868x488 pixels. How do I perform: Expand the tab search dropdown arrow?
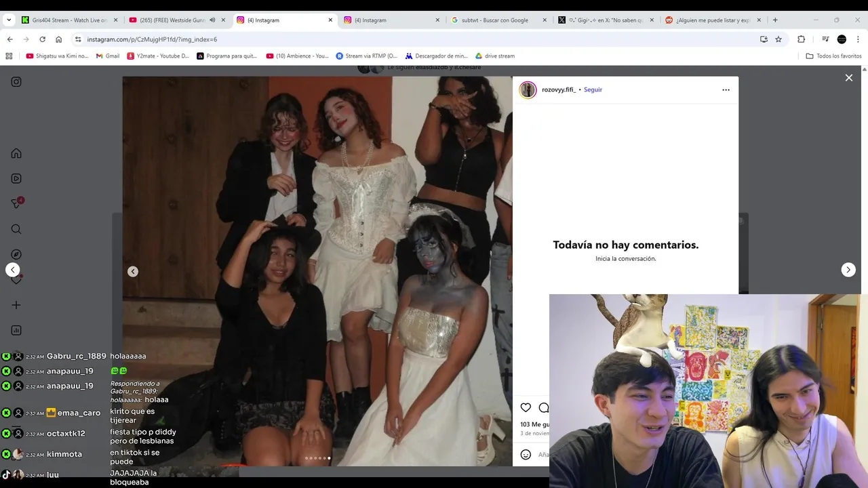(9, 20)
